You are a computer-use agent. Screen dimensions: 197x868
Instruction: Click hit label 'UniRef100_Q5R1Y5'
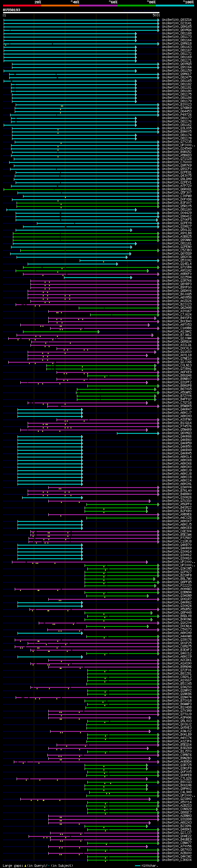click(177, 206)
